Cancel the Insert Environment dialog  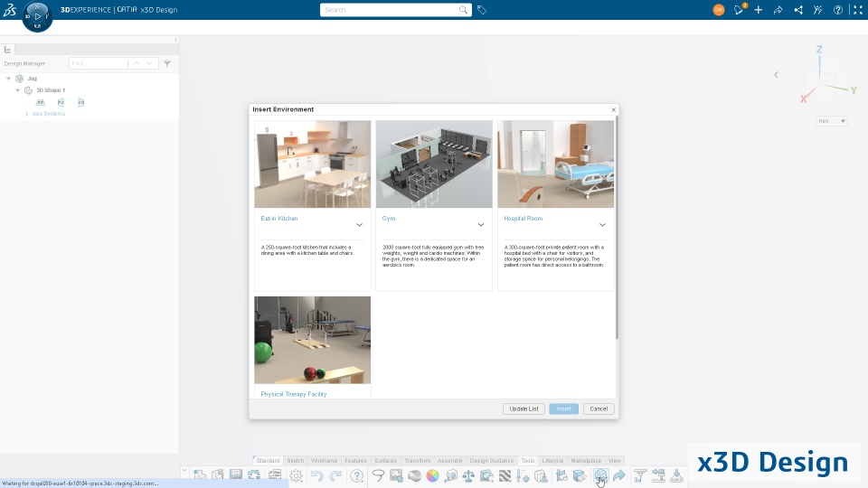coord(599,408)
